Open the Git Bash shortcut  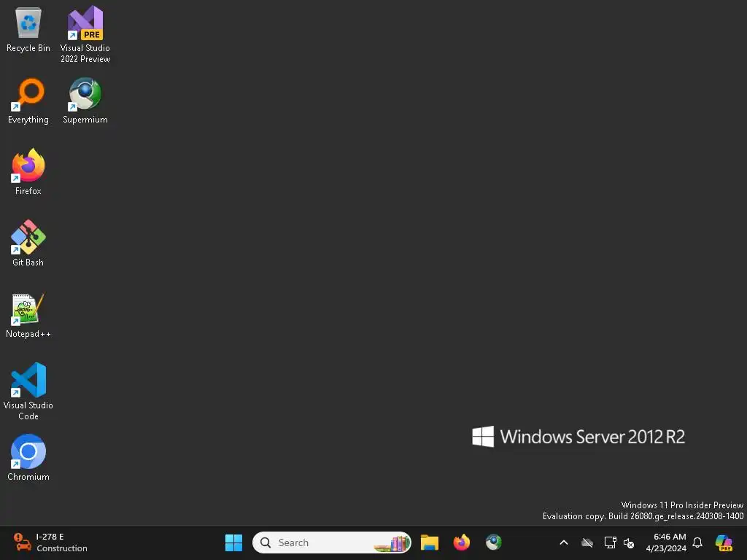[28, 244]
